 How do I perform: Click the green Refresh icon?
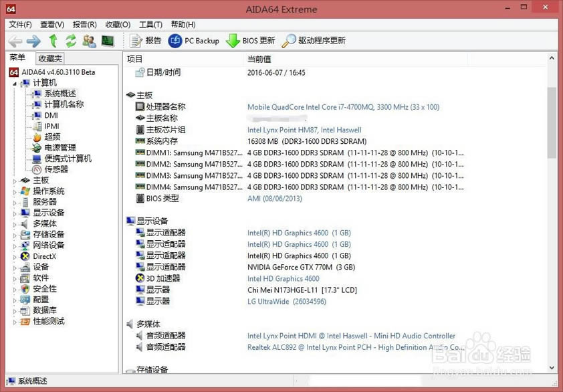tap(71, 41)
